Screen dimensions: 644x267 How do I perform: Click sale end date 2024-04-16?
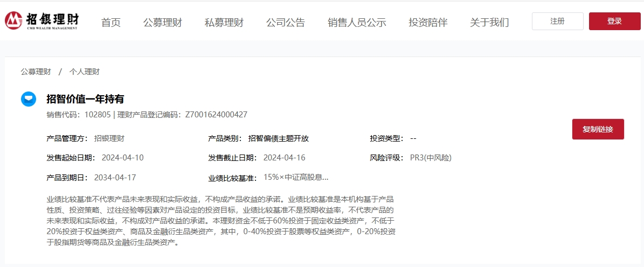point(284,158)
